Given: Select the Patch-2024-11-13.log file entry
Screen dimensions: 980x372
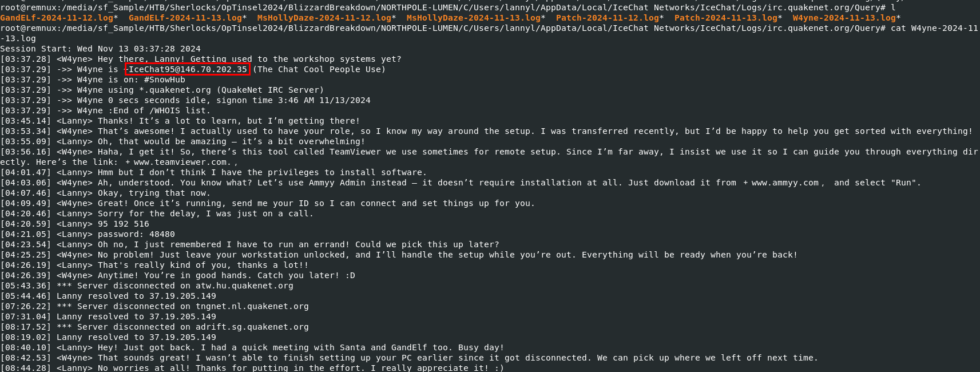Looking at the screenshot, I should click(725, 18).
